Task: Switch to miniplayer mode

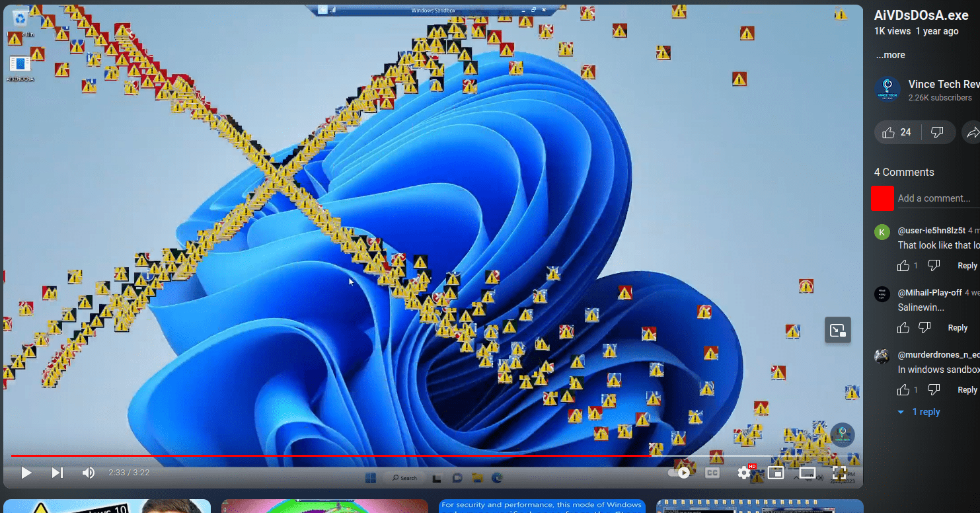Action: pos(776,473)
